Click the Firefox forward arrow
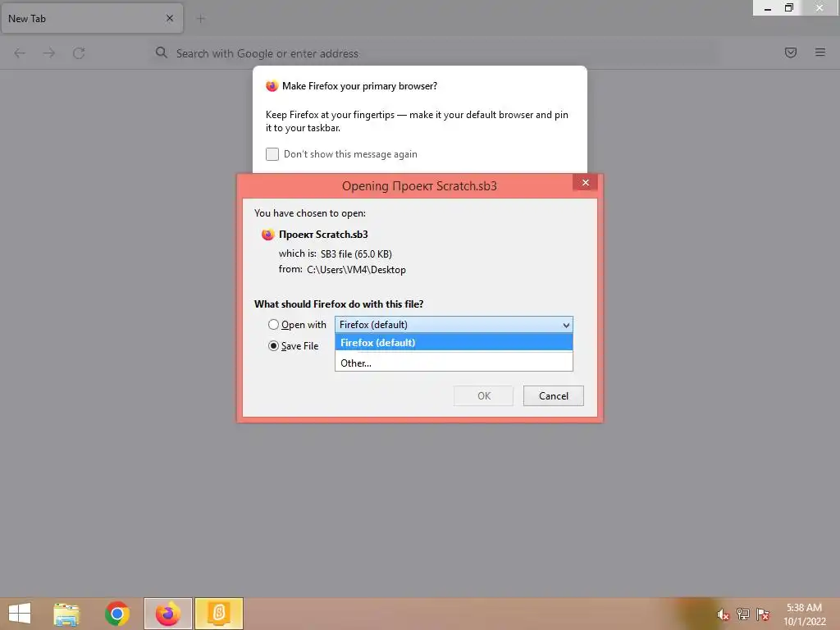The height and width of the screenshot is (630, 840). point(48,53)
